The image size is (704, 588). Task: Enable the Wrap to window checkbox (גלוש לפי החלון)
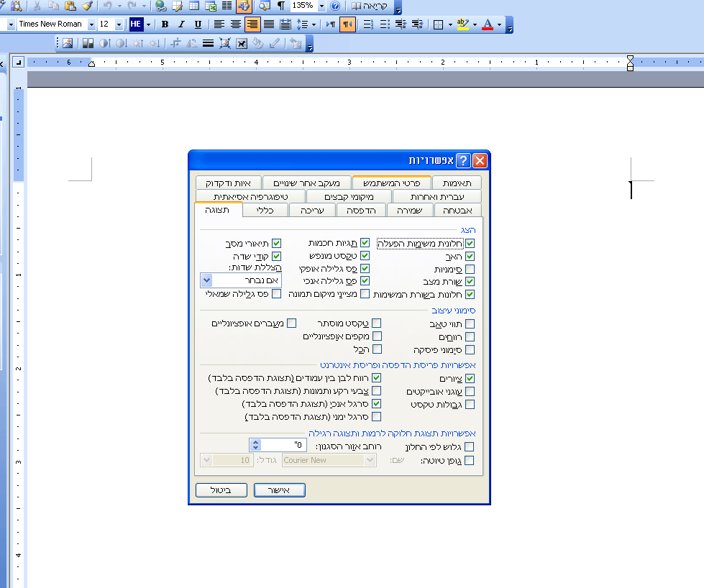(469, 446)
